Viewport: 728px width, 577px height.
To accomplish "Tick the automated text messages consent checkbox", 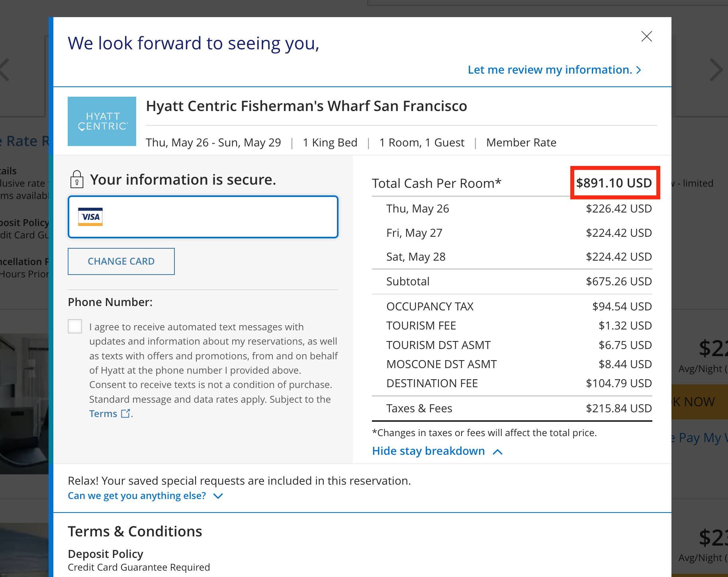I will pos(75,326).
